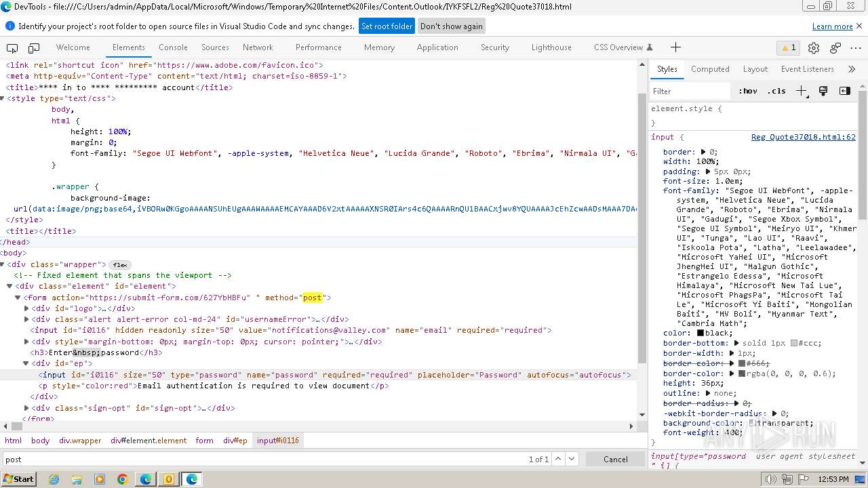Toggle .cls element classes panel

pos(776,91)
